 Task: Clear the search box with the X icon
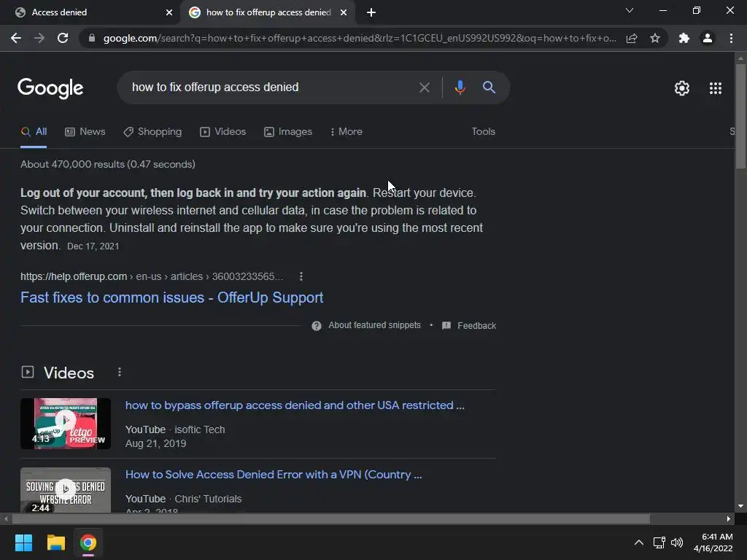(x=424, y=87)
